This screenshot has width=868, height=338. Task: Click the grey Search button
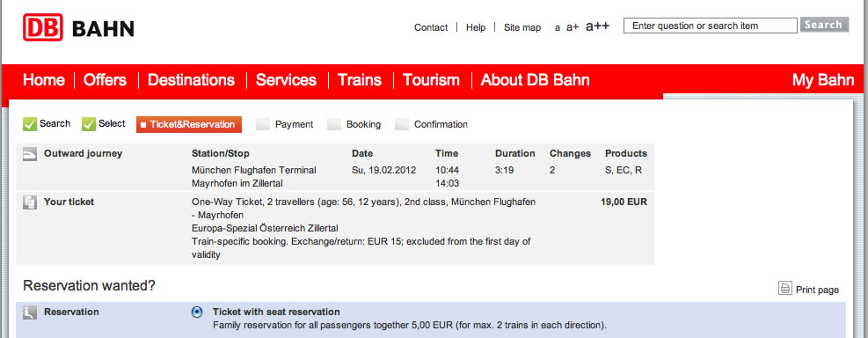tap(824, 25)
